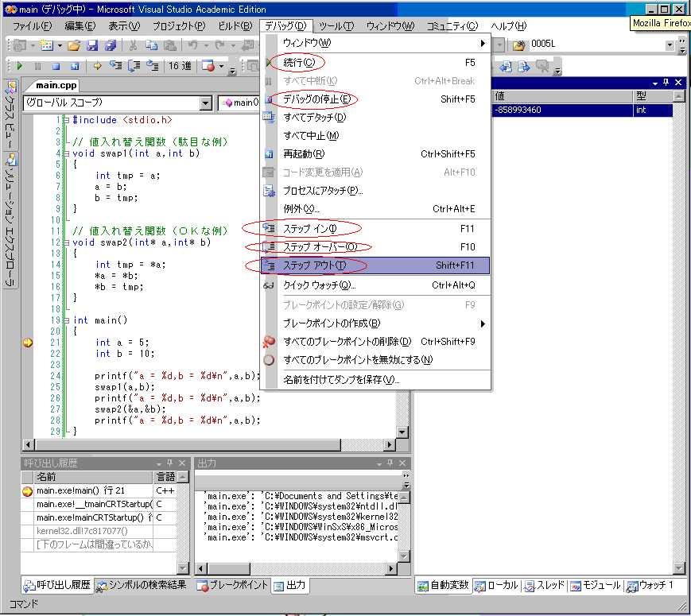Screen dimensions: 691x616
Task: Click the Restart icon beside 再起動(R) menu entry
Action: coord(269,154)
